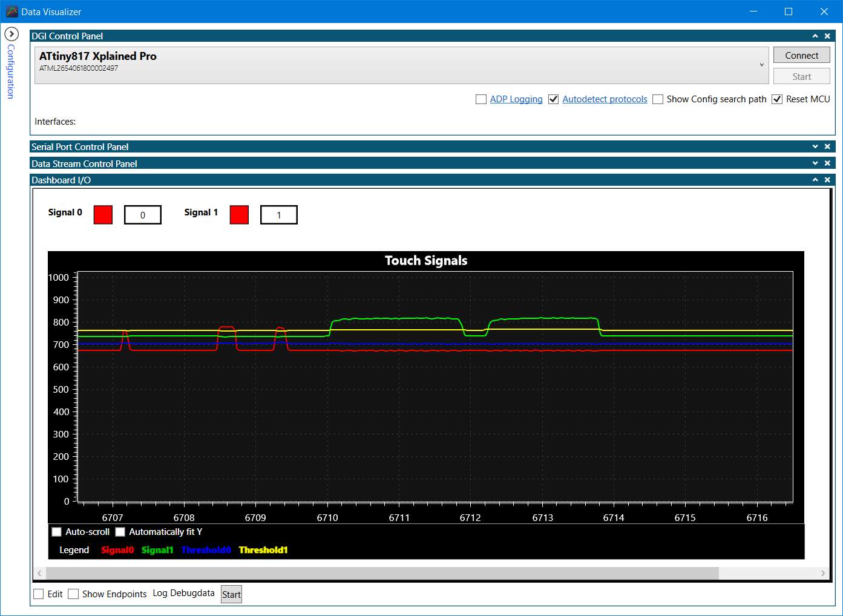Image resolution: width=843 pixels, height=616 pixels.
Task: Minimize the Data Visualizer window
Action: pyautogui.click(x=753, y=11)
